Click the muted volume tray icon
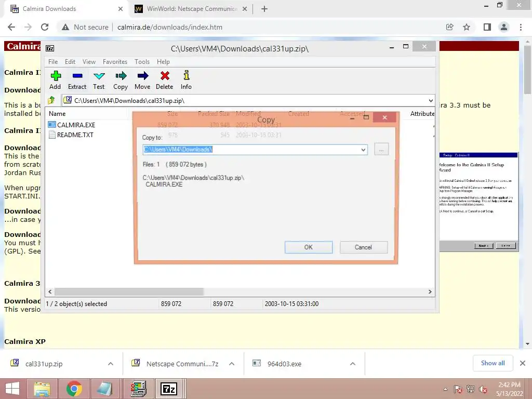Viewport: 532px width, 399px height. coord(483,389)
